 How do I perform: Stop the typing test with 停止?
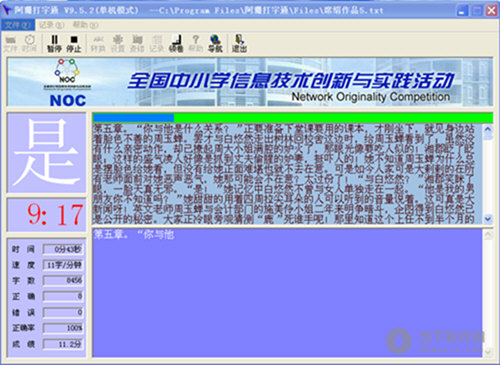(x=74, y=44)
